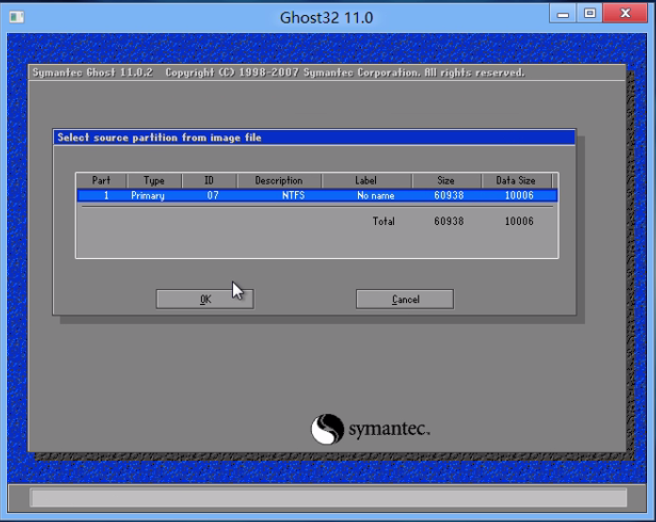
Task: Click the bottom status bar field
Action: 329,497
